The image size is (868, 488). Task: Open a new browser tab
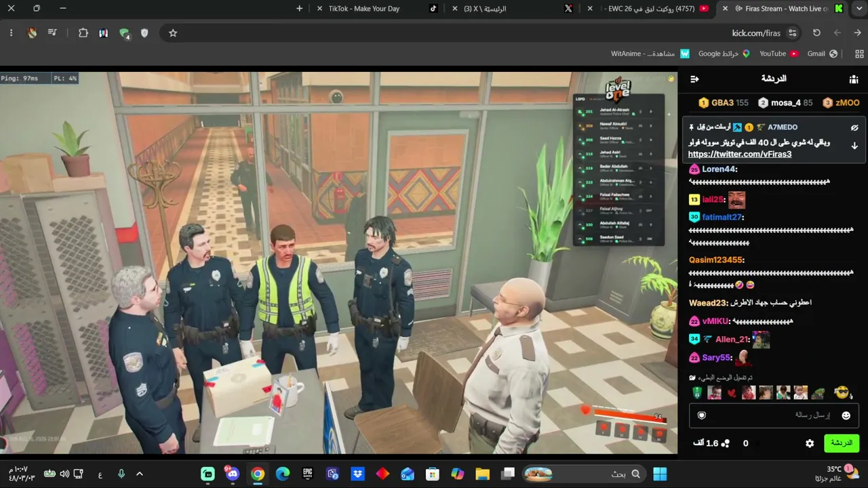[300, 8]
